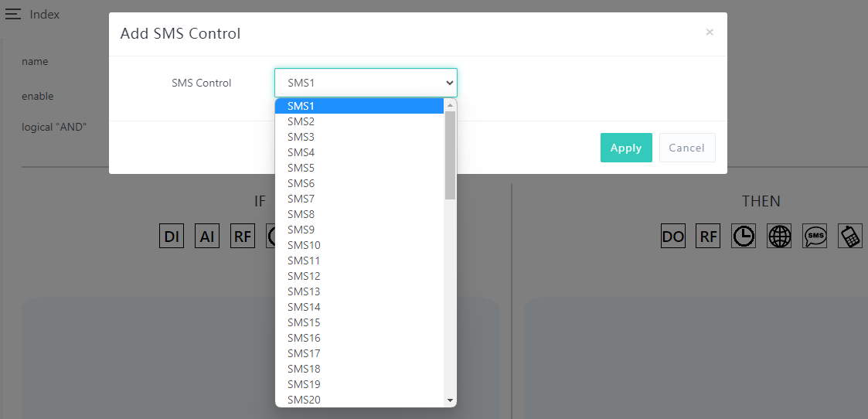Choose SMS5 from the dropdown list
868x419 pixels.
point(301,168)
